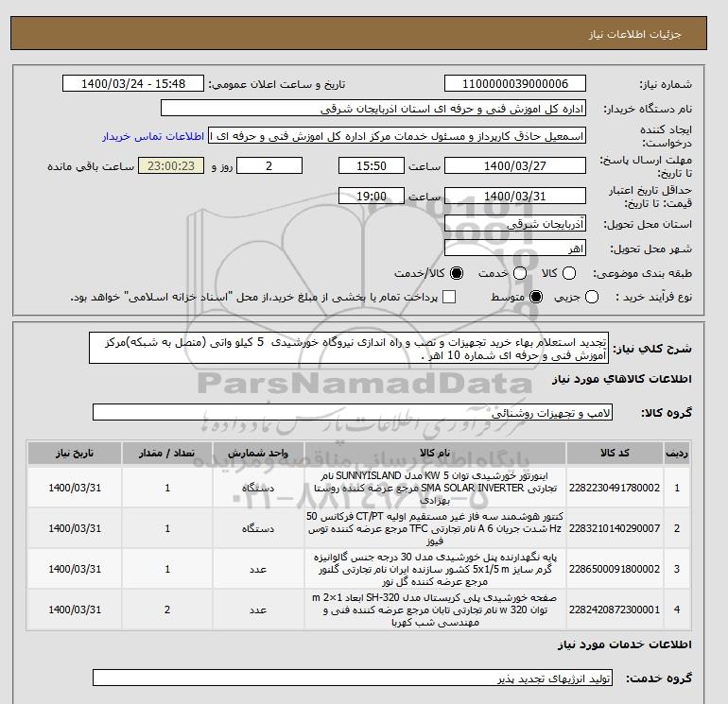
Task: Click the need date in the SH-320 row
Action: pos(75,610)
